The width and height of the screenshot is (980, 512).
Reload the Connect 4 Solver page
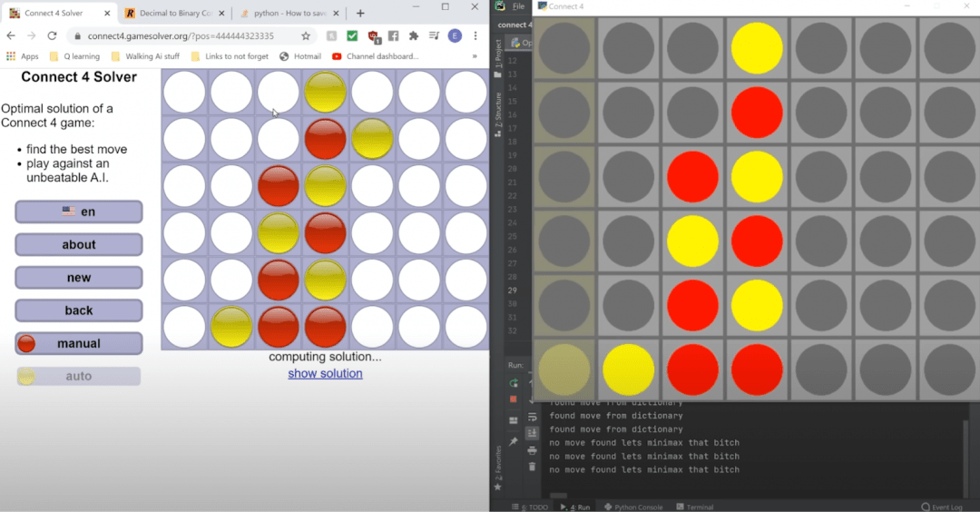coord(53,35)
